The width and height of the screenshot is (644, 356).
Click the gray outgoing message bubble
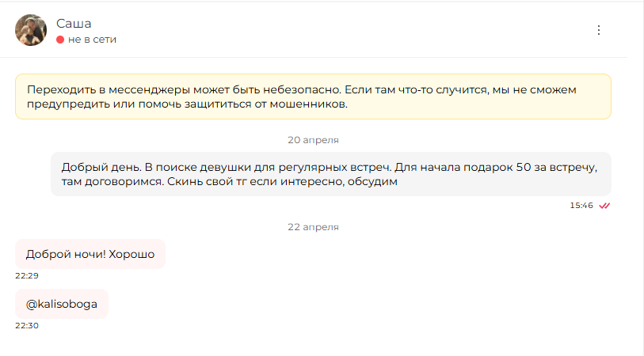(331, 174)
